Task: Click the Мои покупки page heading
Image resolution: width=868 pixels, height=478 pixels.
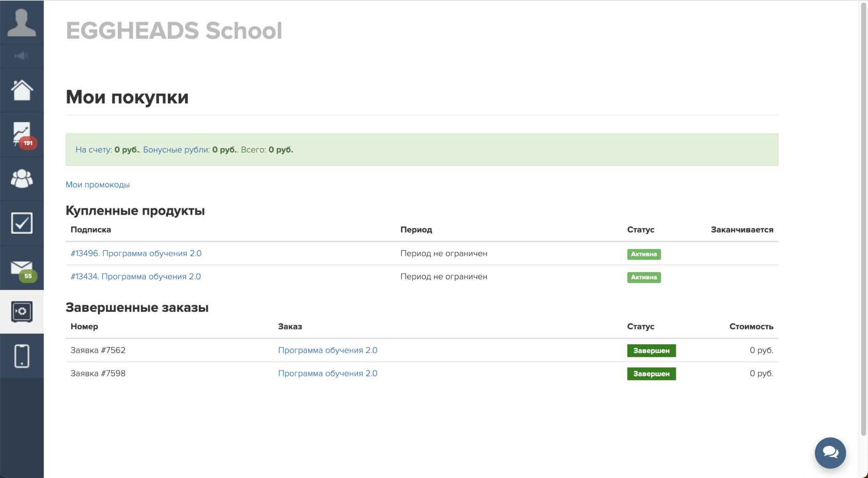Action: click(x=127, y=97)
